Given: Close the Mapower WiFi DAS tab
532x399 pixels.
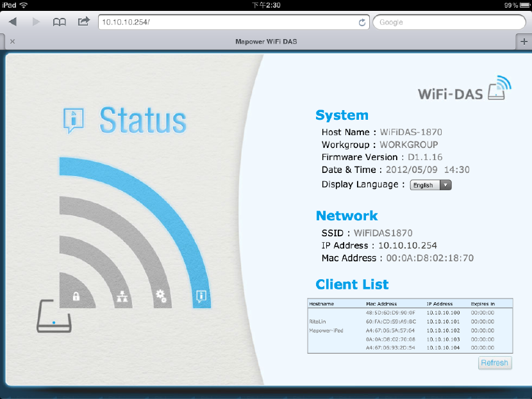Looking at the screenshot, I should pyautogui.click(x=13, y=42).
